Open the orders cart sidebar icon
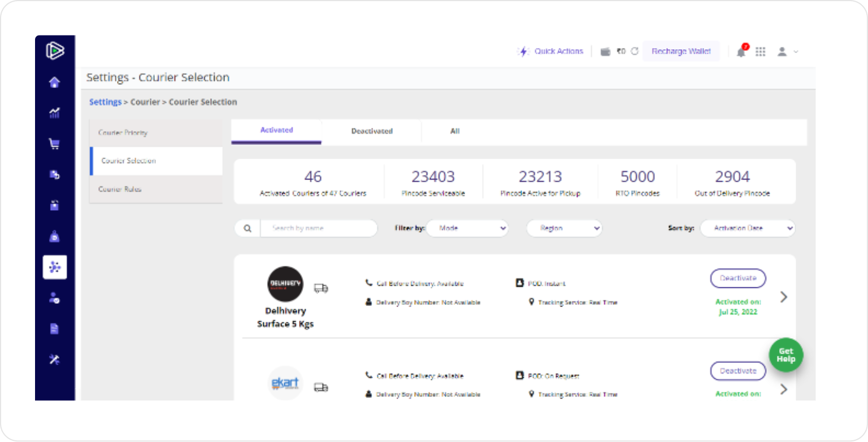This screenshot has height=442, width=868. tap(54, 144)
